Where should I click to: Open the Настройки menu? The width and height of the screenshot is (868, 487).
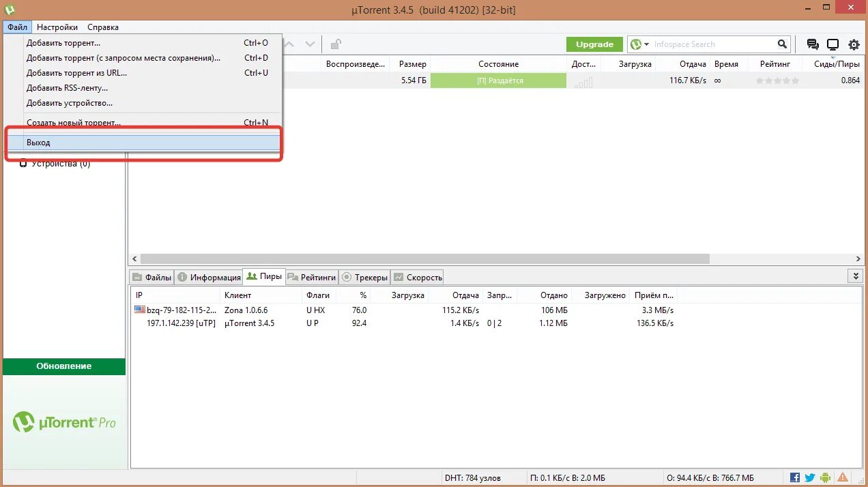(57, 27)
